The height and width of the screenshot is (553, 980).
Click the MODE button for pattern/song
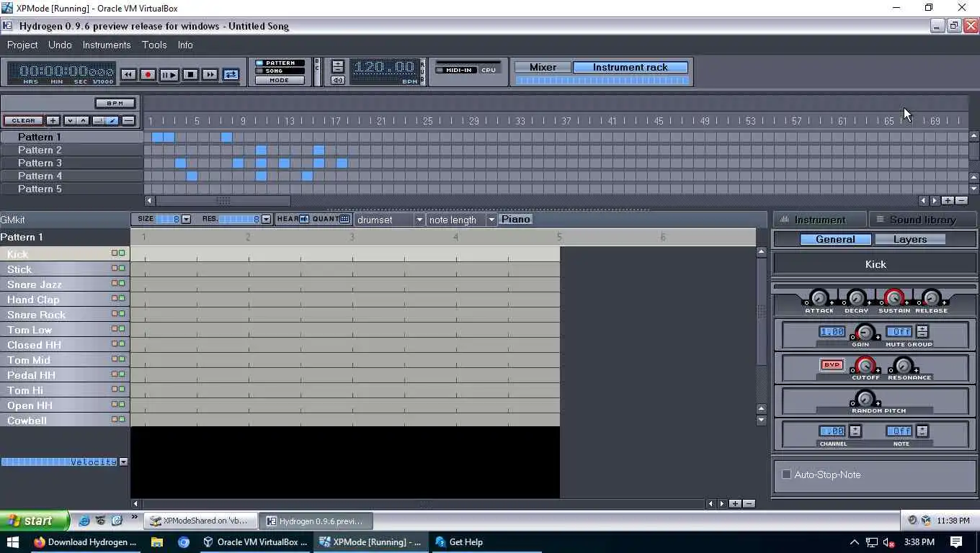[280, 81]
